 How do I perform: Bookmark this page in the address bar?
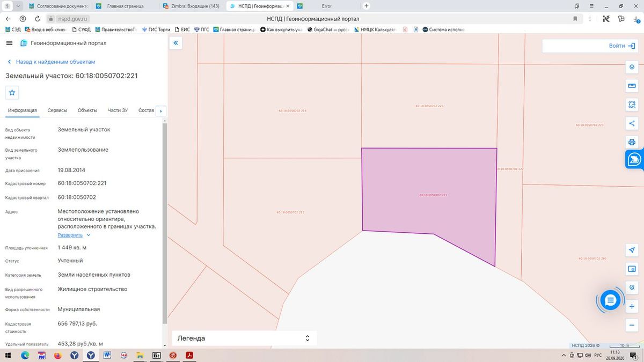[575, 19]
